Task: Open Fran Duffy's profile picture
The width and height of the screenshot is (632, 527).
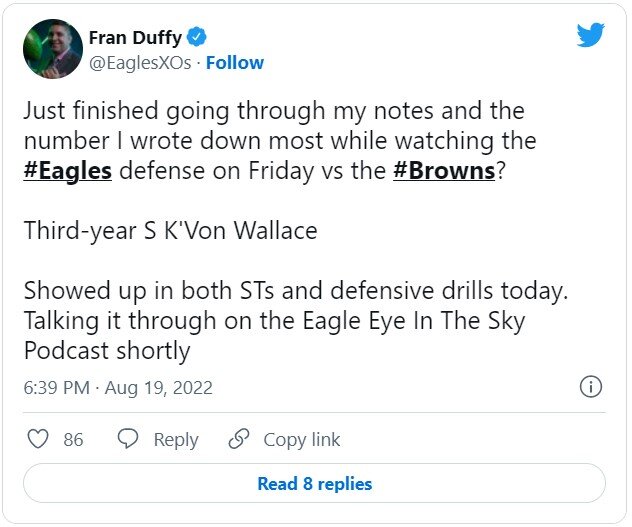Action: coord(50,50)
